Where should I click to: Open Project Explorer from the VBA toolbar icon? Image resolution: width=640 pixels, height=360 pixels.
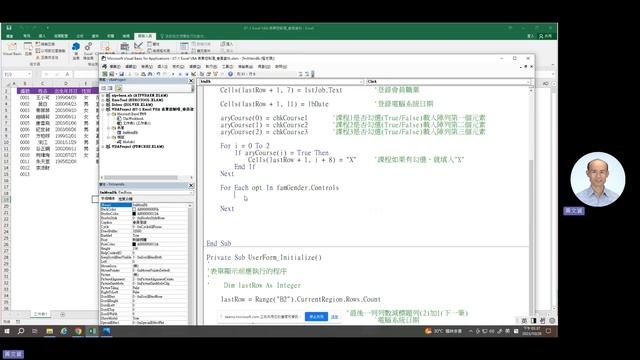(x=202, y=74)
